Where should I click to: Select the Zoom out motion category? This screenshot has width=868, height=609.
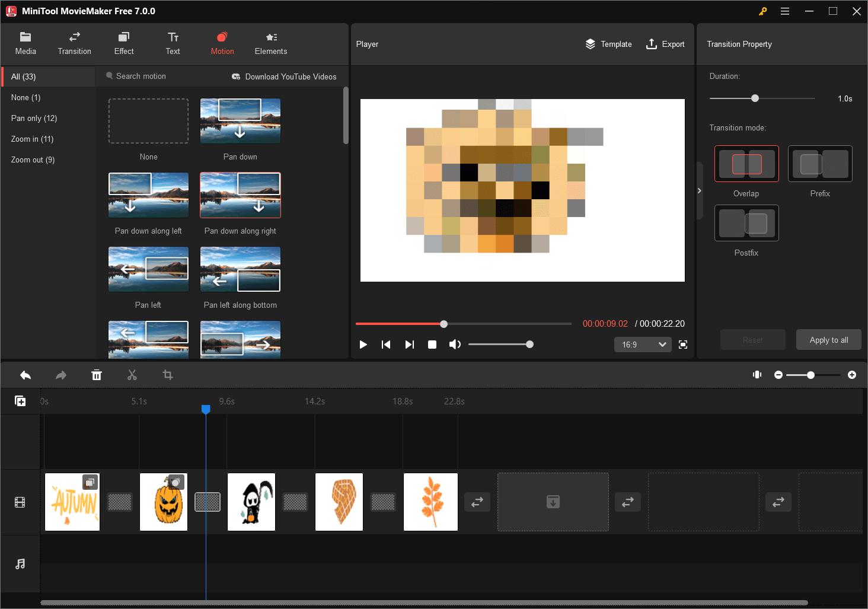coord(32,160)
